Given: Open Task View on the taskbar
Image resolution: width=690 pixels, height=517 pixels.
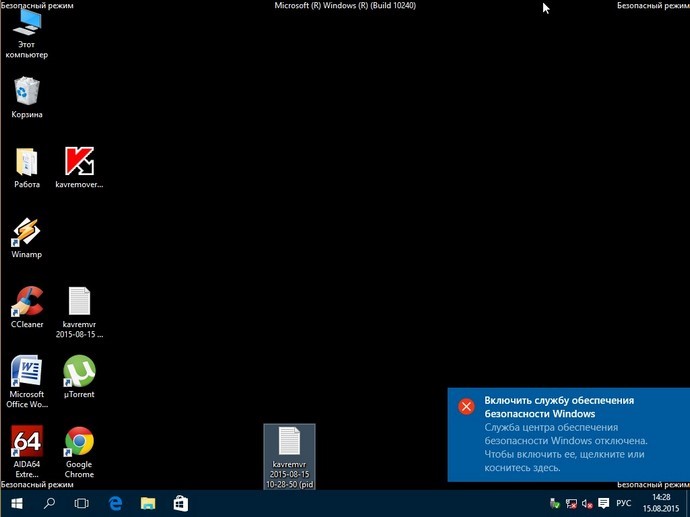Looking at the screenshot, I should point(81,503).
